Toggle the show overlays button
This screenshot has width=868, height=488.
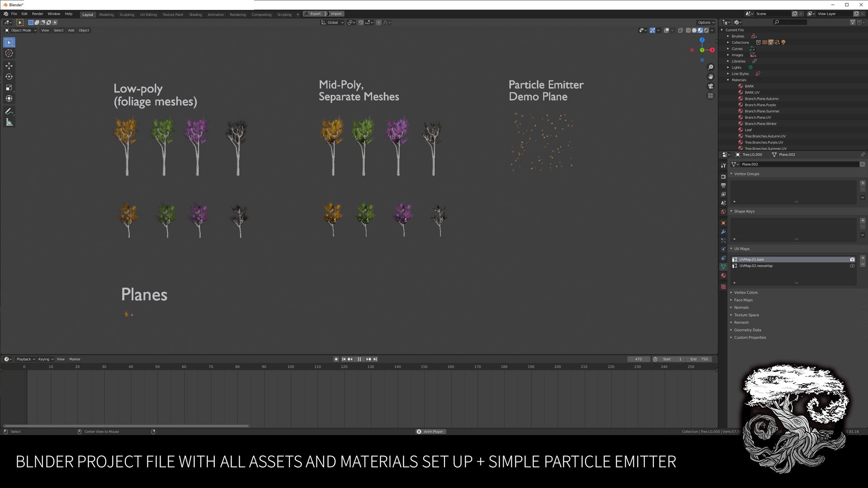pyautogui.click(x=666, y=30)
